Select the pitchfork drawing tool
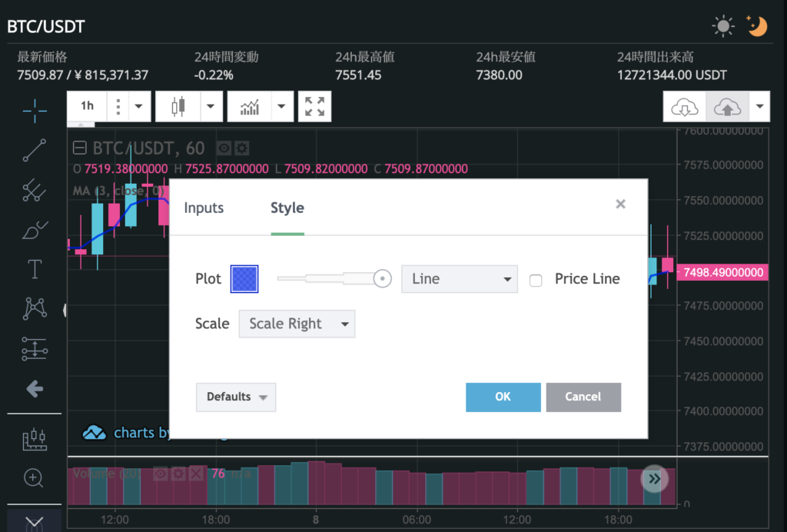 tap(35, 190)
